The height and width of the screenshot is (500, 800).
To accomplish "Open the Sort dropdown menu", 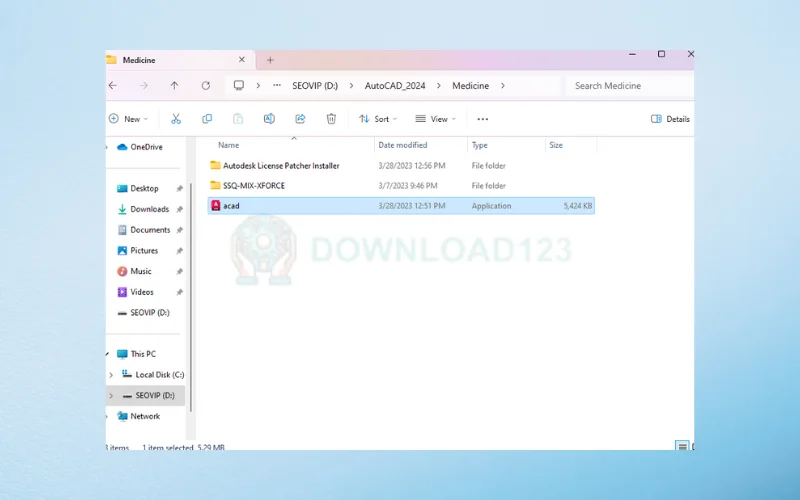I will 375,119.
